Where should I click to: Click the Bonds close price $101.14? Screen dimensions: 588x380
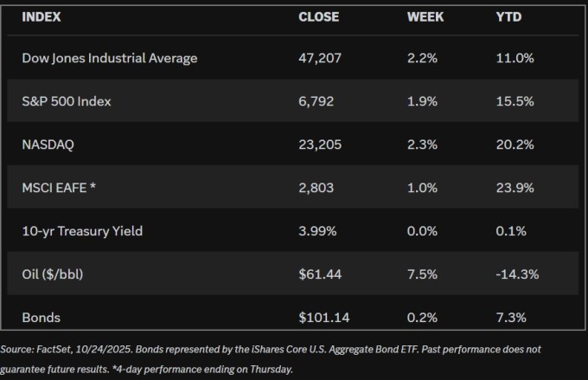[x=324, y=318]
